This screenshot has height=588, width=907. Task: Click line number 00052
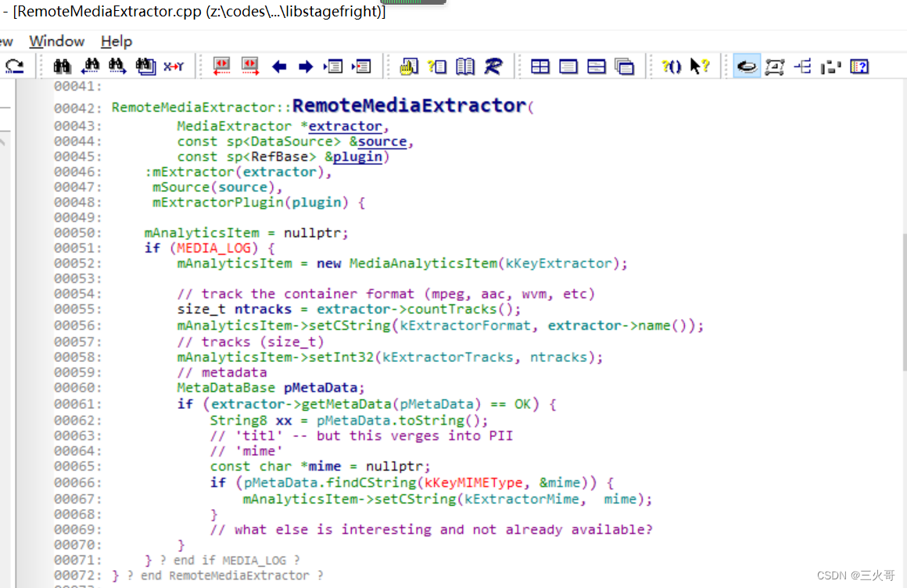77,264
